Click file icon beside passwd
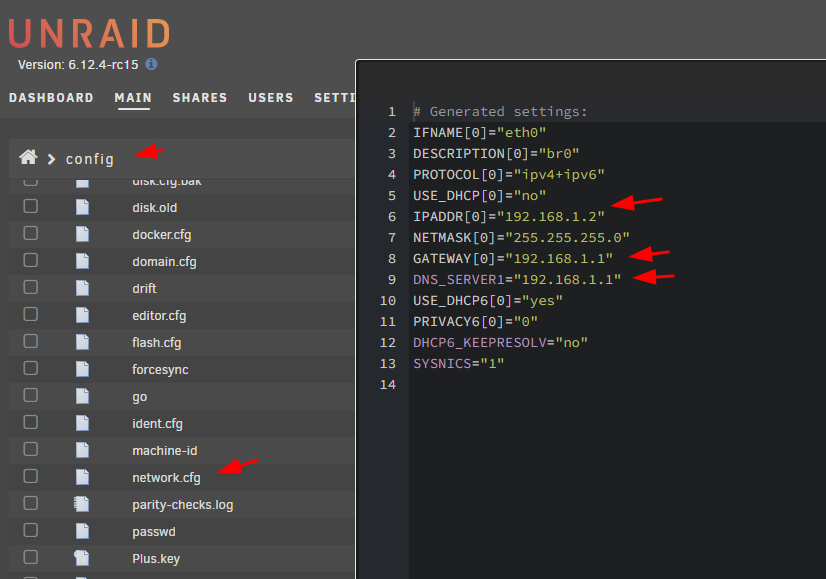826x579 pixels. [82, 531]
